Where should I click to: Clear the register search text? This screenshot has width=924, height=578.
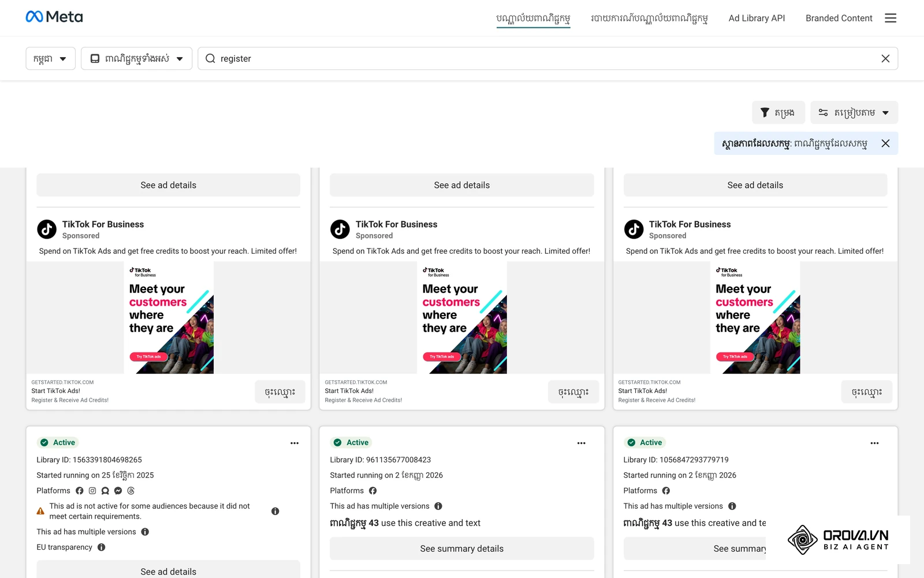tap(885, 58)
